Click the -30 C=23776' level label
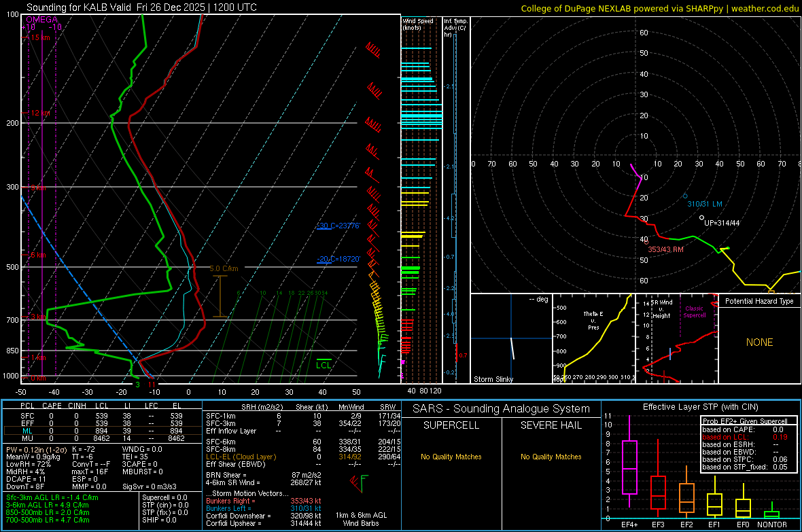This screenshot has width=802, height=532. (338, 226)
